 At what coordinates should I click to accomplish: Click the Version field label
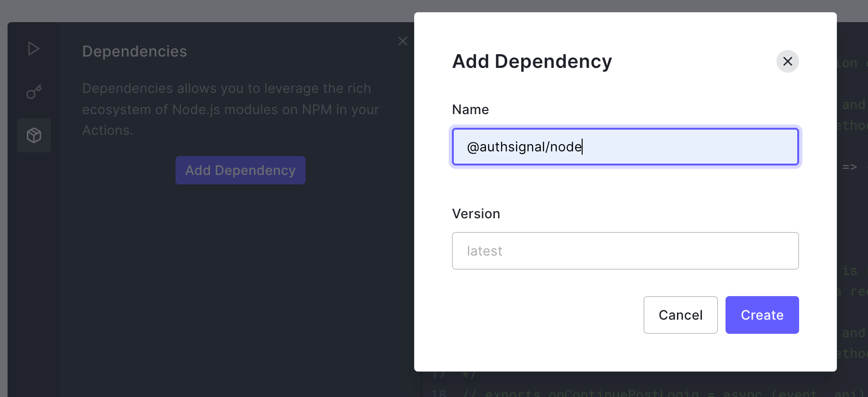(476, 214)
